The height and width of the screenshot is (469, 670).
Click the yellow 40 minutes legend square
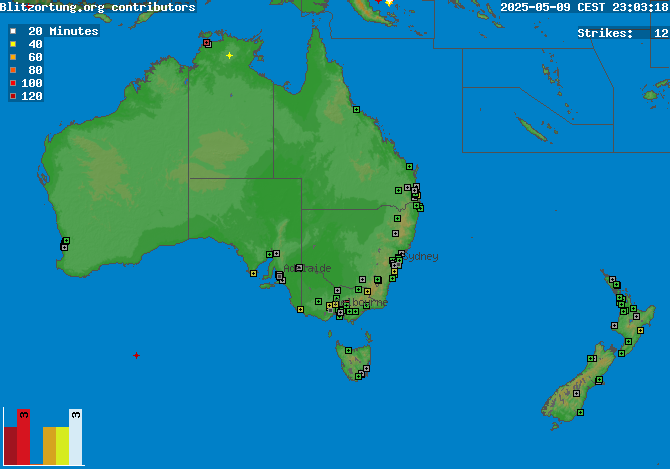coord(12,45)
